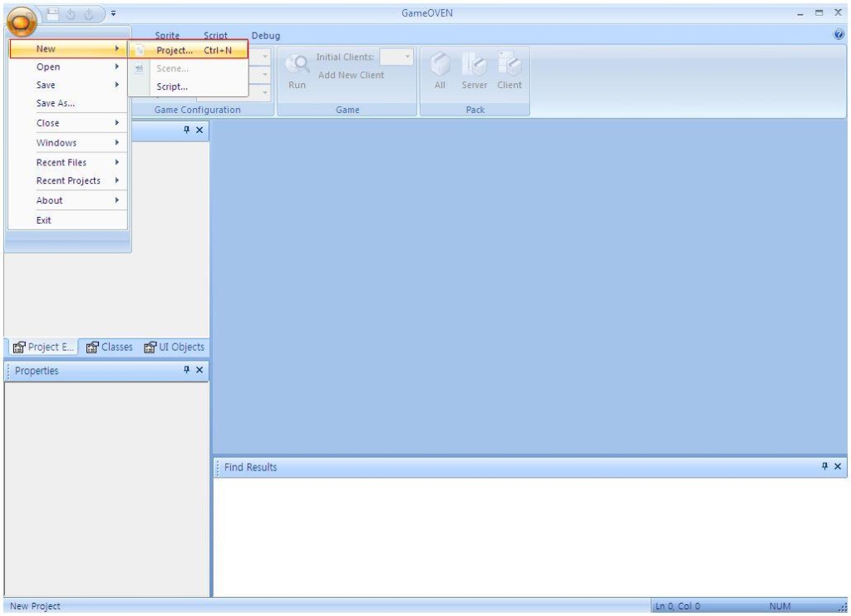
Task: Expand the Windows submenu arrow
Action: [116, 142]
